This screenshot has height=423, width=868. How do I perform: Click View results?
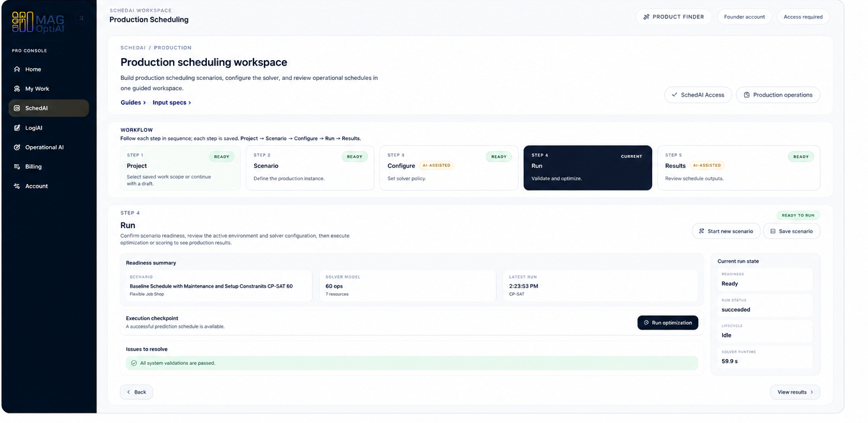[795, 392]
